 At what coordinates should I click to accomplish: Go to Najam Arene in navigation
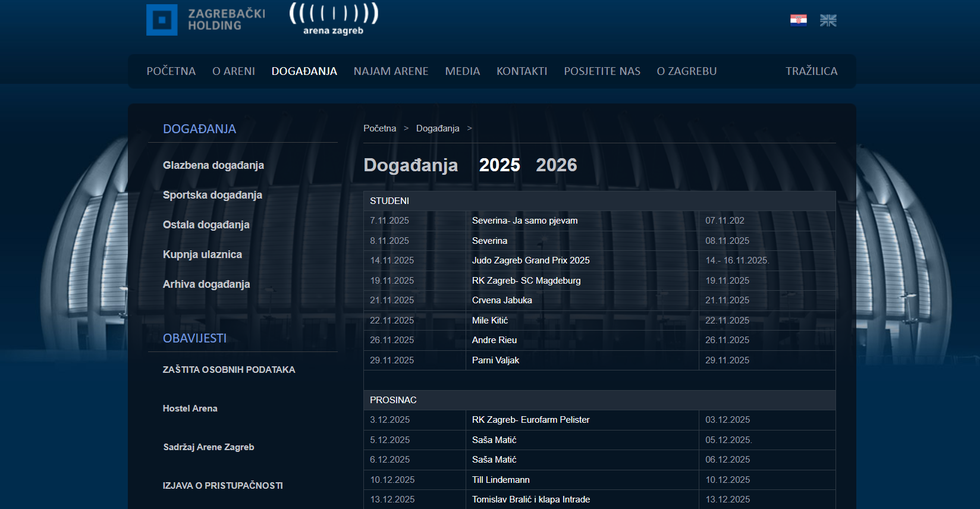point(391,71)
